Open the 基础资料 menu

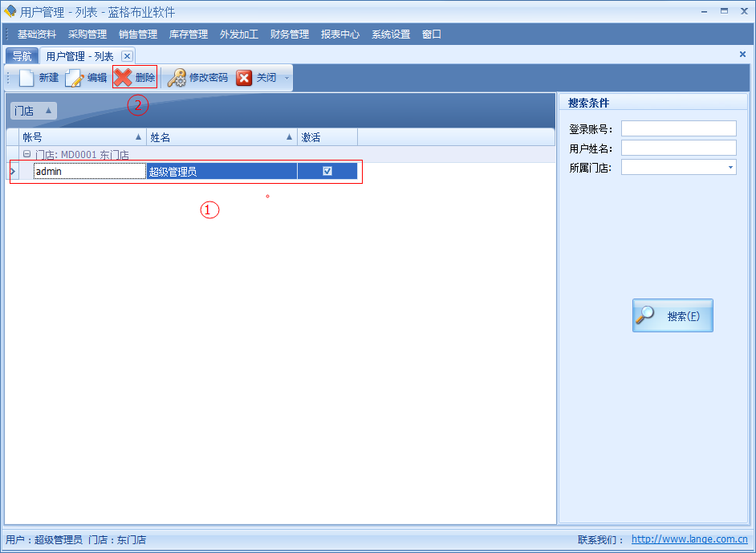[37, 35]
